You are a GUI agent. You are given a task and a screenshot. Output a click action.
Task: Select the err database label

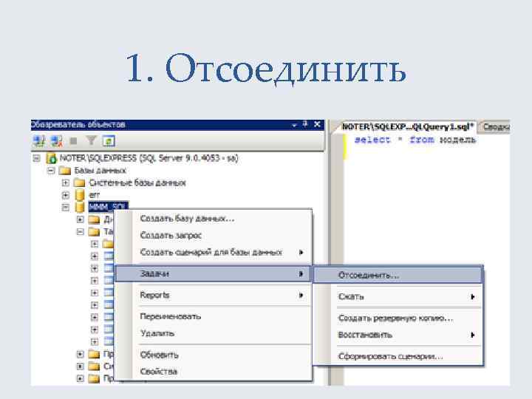pyautogui.click(x=94, y=195)
